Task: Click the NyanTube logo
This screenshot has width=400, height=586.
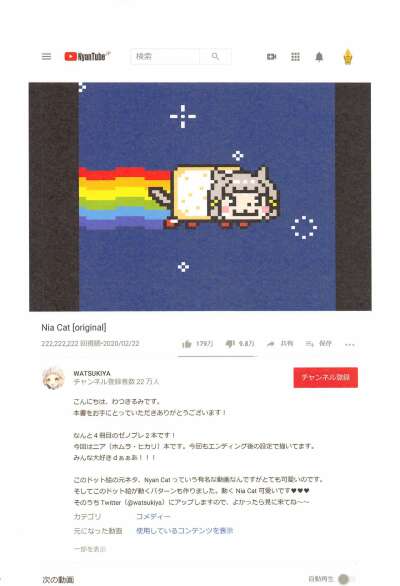Action: pyautogui.click(x=87, y=56)
